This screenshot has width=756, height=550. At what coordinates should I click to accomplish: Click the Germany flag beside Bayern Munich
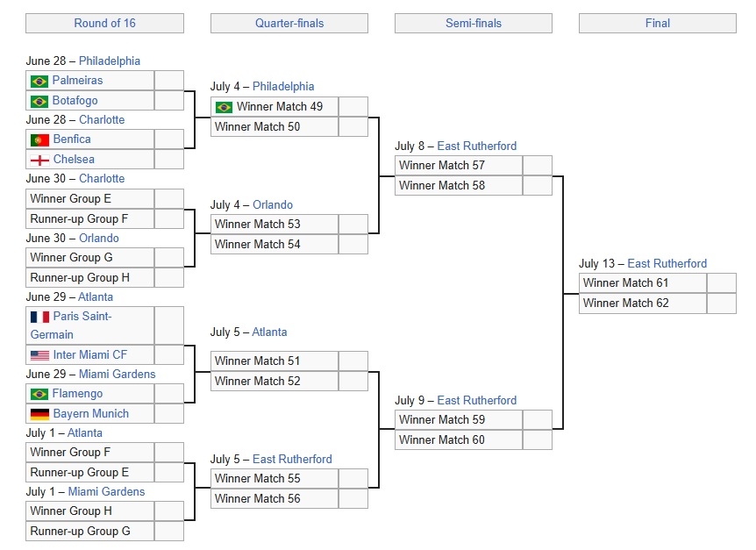[x=39, y=414]
